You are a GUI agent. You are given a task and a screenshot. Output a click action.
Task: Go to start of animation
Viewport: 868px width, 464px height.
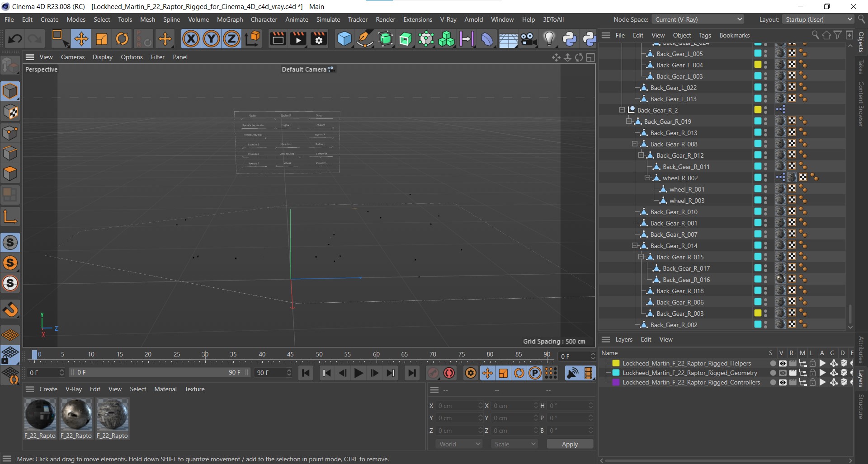(306, 373)
